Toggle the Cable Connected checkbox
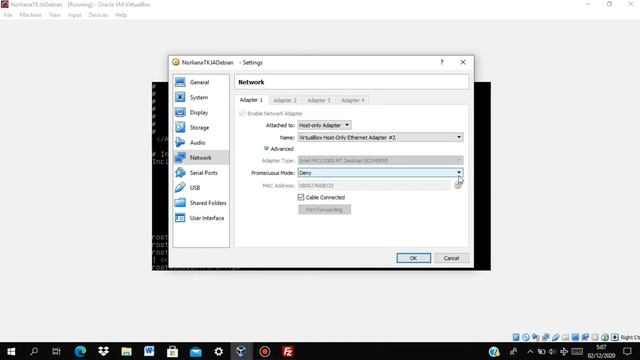This screenshot has height=360, width=640. 301,197
